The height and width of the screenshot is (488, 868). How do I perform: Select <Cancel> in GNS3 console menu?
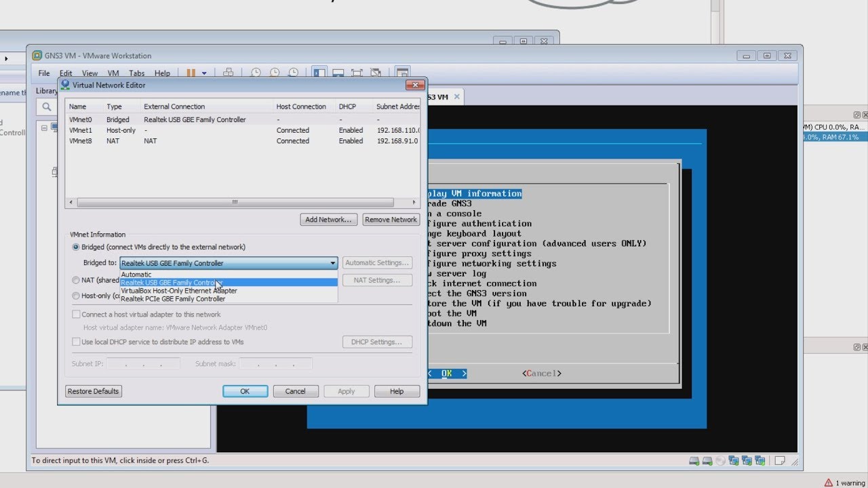pos(542,373)
